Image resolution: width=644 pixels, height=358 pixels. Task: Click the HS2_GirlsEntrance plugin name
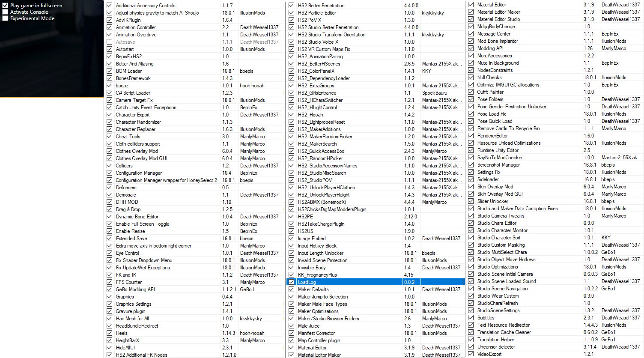point(317,93)
